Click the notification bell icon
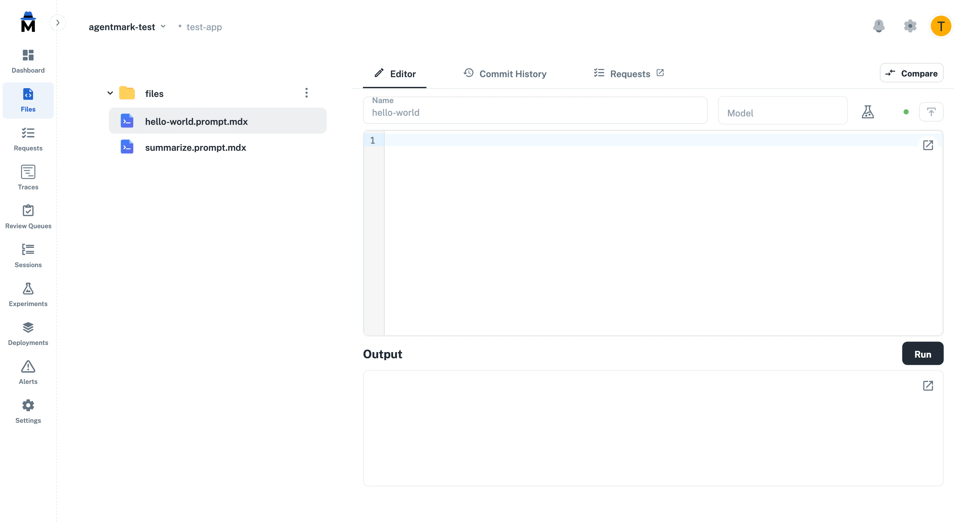 (x=879, y=26)
